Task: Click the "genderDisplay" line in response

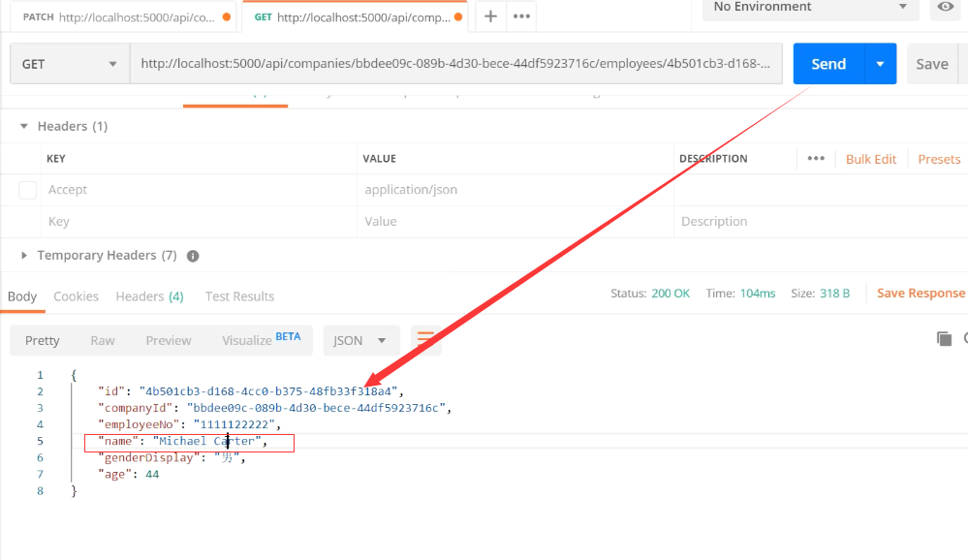Action: click(x=172, y=458)
